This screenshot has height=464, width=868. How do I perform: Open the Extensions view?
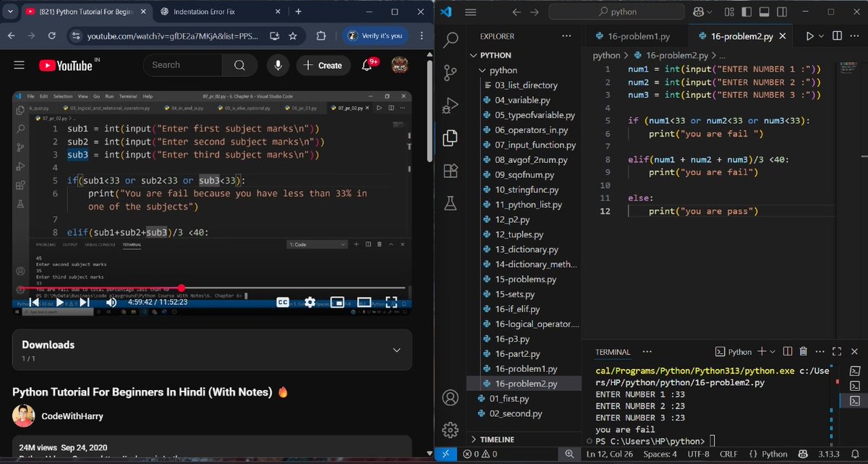pos(450,171)
